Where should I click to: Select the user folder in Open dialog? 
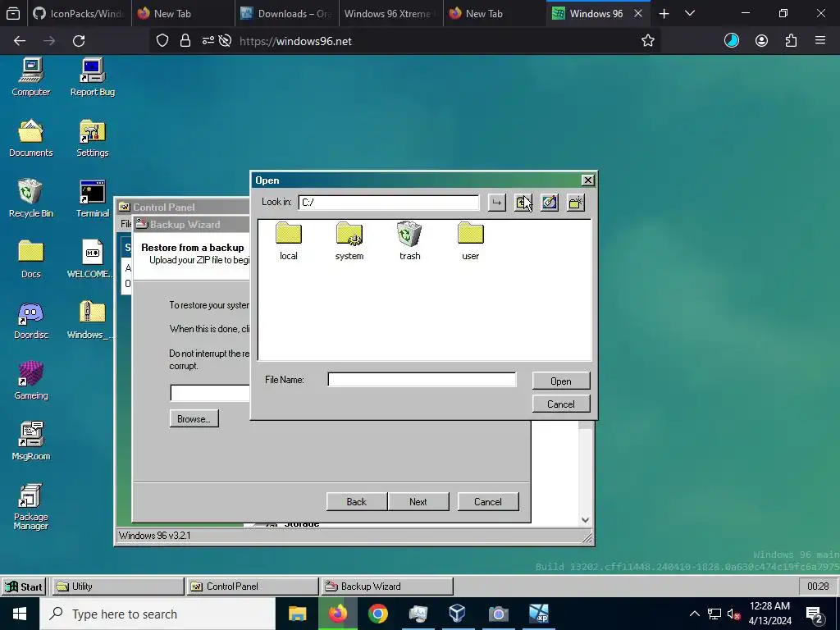point(470,241)
